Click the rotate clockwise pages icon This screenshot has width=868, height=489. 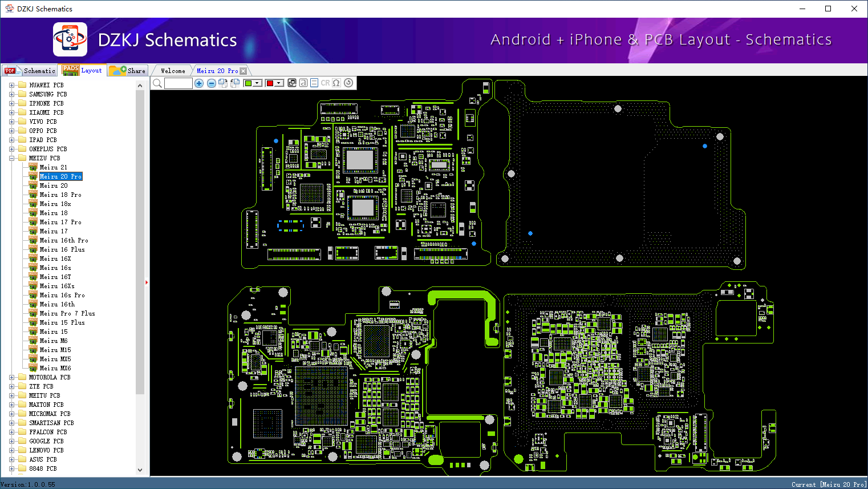coord(223,83)
